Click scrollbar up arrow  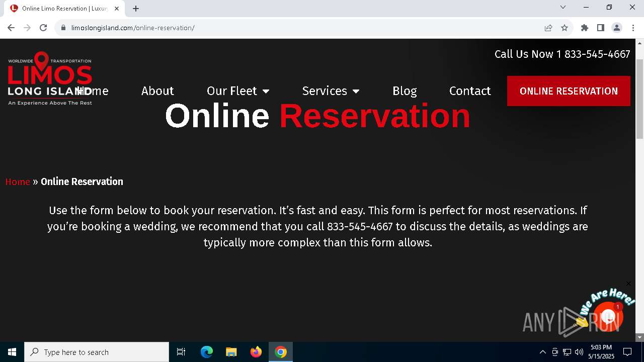point(640,43)
